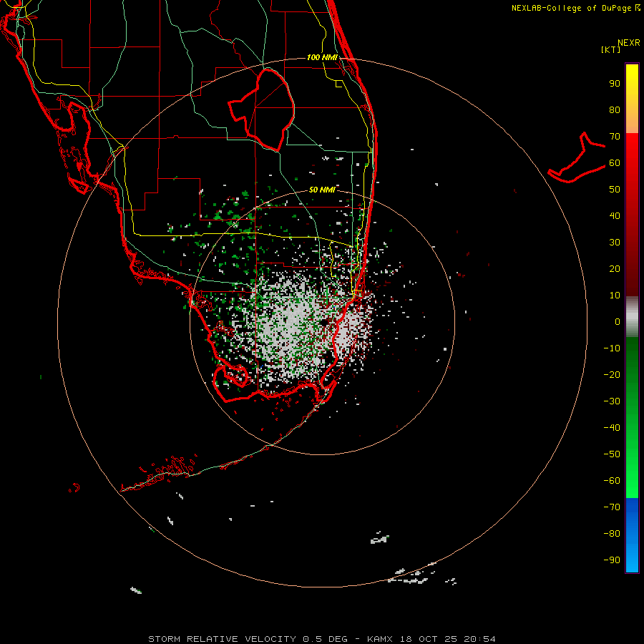Click the 0 value on velocity scale
The width and height of the screenshot is (644, 644).
point(618,321)
